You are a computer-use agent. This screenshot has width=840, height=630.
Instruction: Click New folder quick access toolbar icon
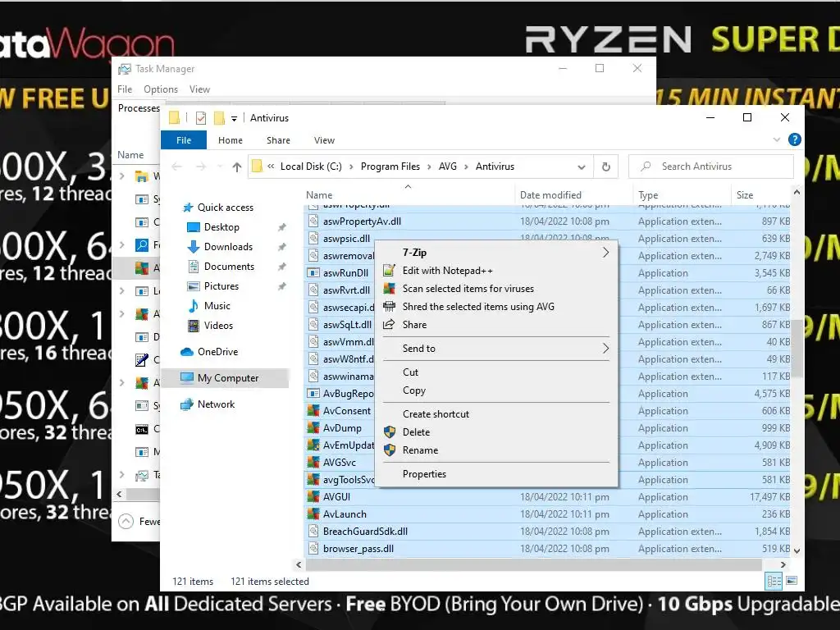219,118
